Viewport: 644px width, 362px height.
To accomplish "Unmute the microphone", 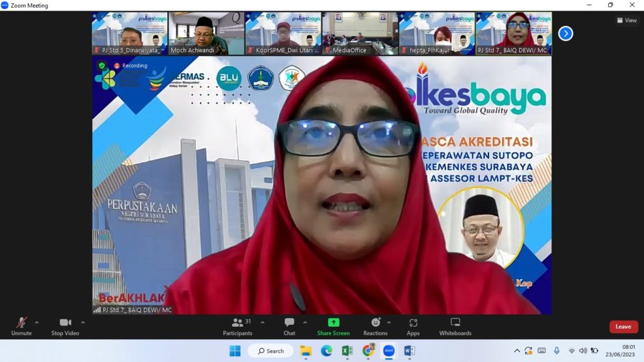I will (21, 327).
